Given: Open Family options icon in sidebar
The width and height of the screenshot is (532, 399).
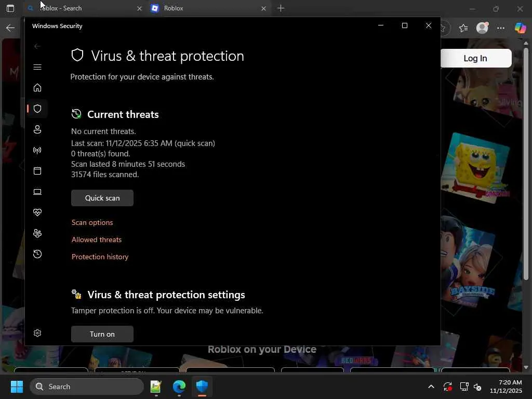Looking at the screenshot, I should [37, 233].
